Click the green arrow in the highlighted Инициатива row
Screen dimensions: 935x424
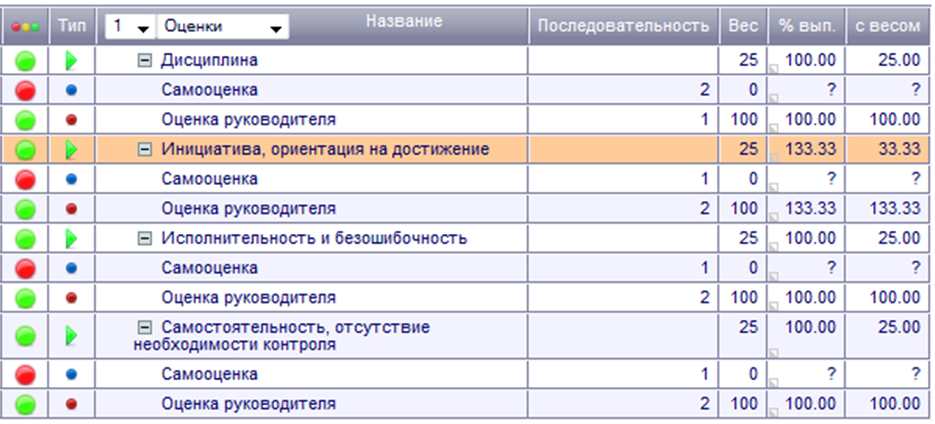(x=71, y=151)
